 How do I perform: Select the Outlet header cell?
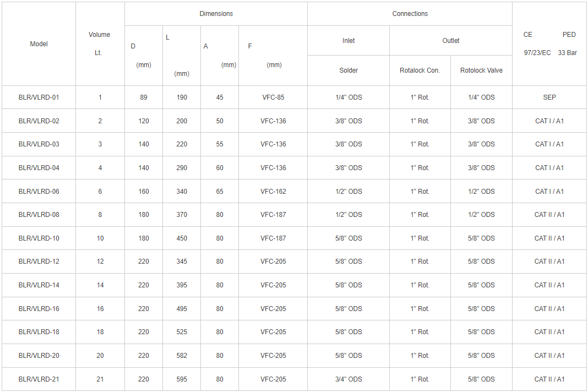450,41
